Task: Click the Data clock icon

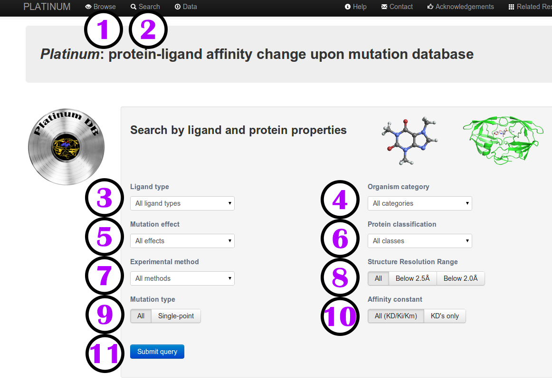Action: point(178,7)
